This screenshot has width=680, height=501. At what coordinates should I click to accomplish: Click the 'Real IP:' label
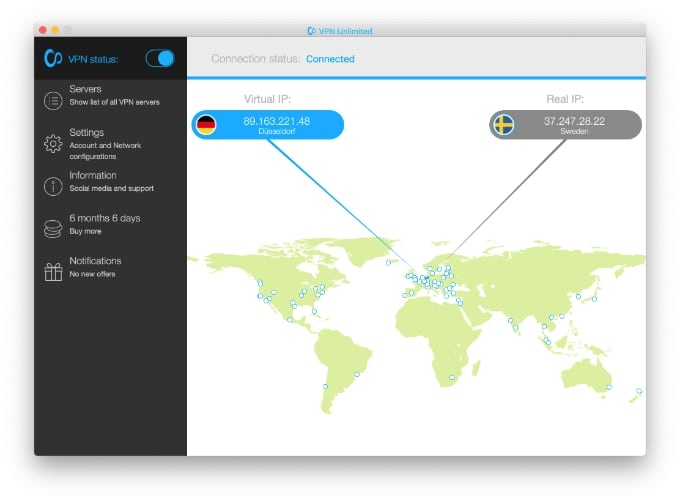tap(565, 99)
